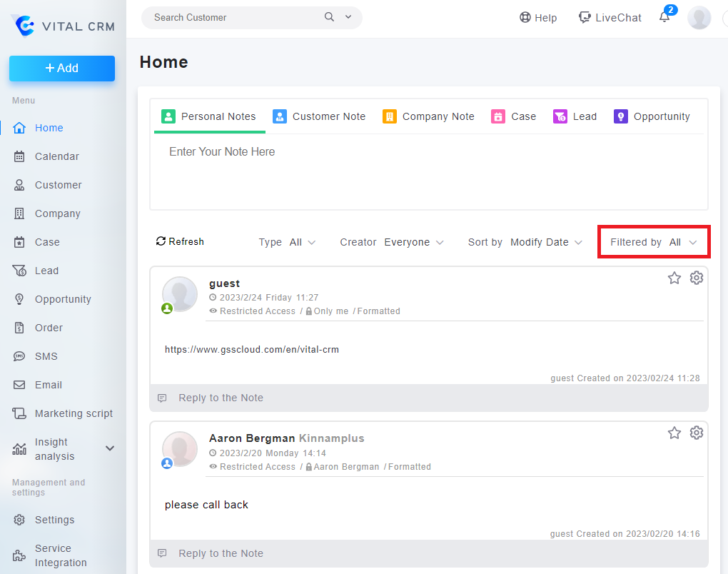The width and height of the screenshot is (728, 574).
Task: Expand Insight analysis menu
Action: coord(110,448)
